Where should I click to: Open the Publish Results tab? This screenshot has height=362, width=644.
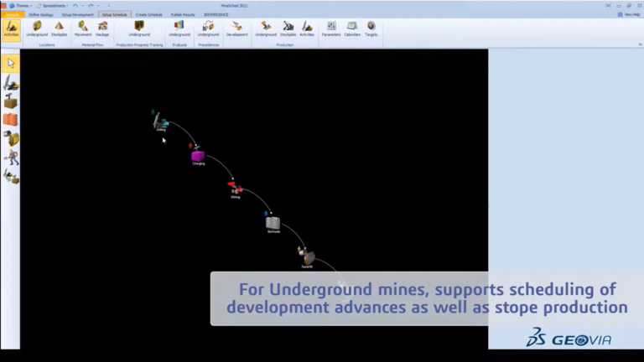(x=183, y=15)
